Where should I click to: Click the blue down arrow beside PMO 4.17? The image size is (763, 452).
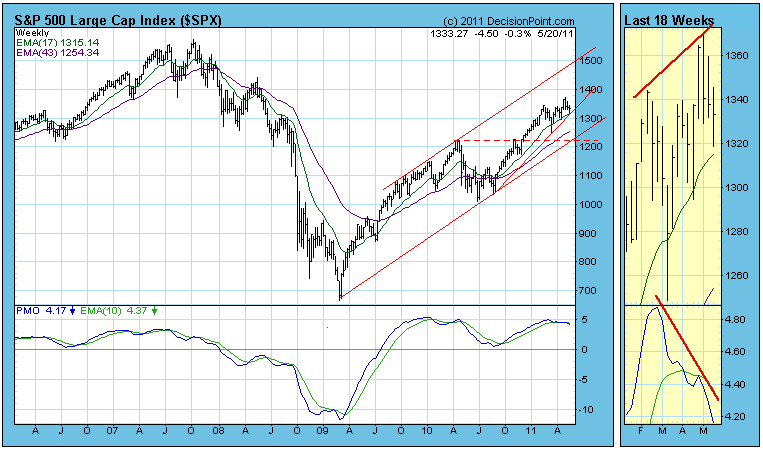click(73, 311)
